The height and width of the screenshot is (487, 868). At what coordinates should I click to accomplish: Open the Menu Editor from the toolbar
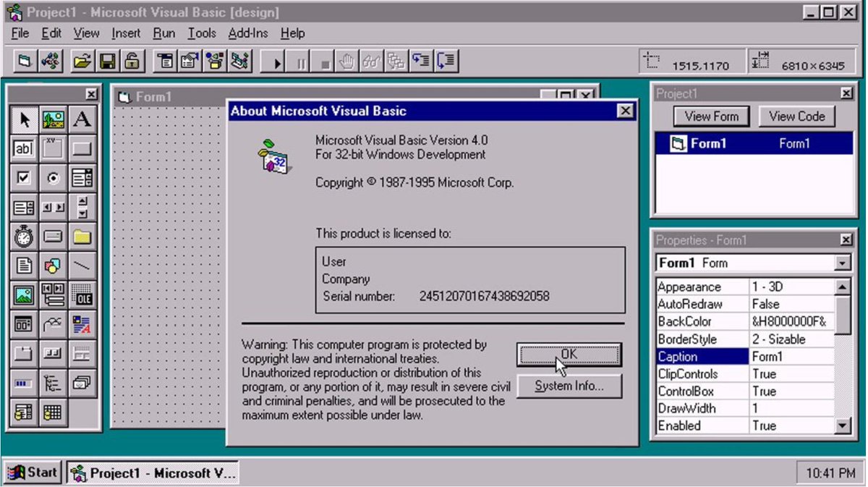pos(166,62)
